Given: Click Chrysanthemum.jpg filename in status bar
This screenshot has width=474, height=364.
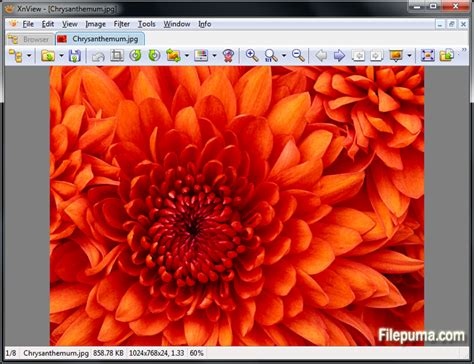Looking at the screenshot, I should pos(56,353).
